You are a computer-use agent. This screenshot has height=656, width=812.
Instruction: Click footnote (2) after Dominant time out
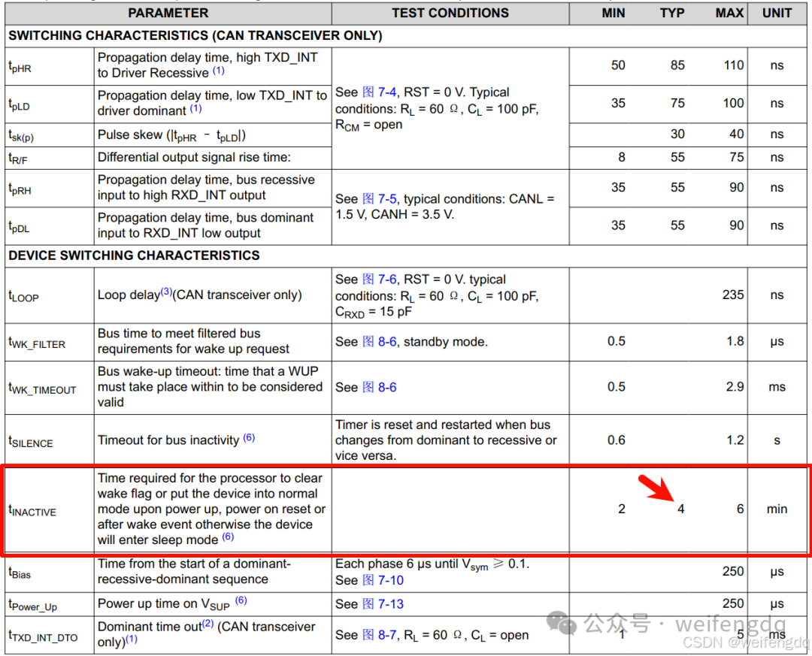coord(208,624)
